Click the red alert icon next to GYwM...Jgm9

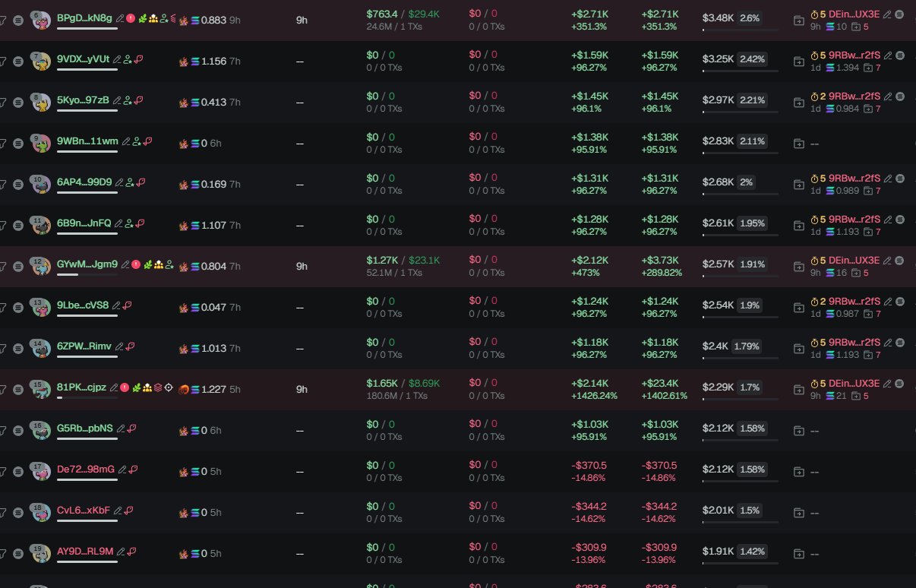click(135, 264)
